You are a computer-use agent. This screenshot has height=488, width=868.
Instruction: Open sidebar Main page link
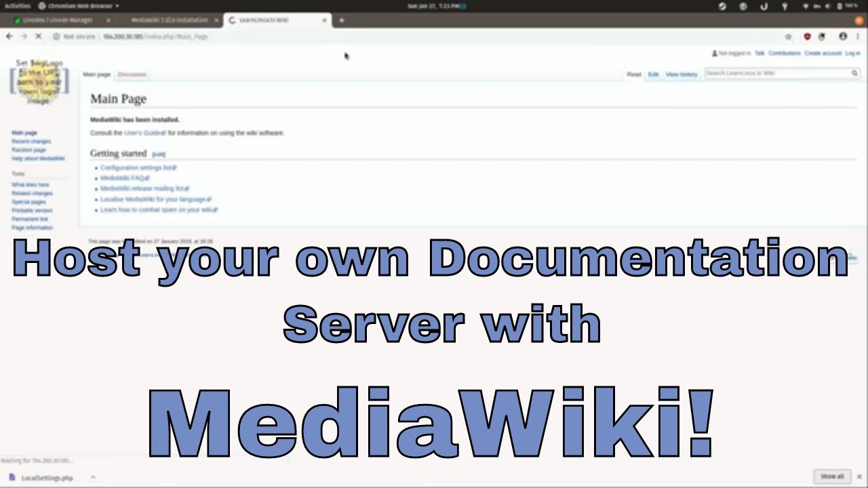click(24, 133)
